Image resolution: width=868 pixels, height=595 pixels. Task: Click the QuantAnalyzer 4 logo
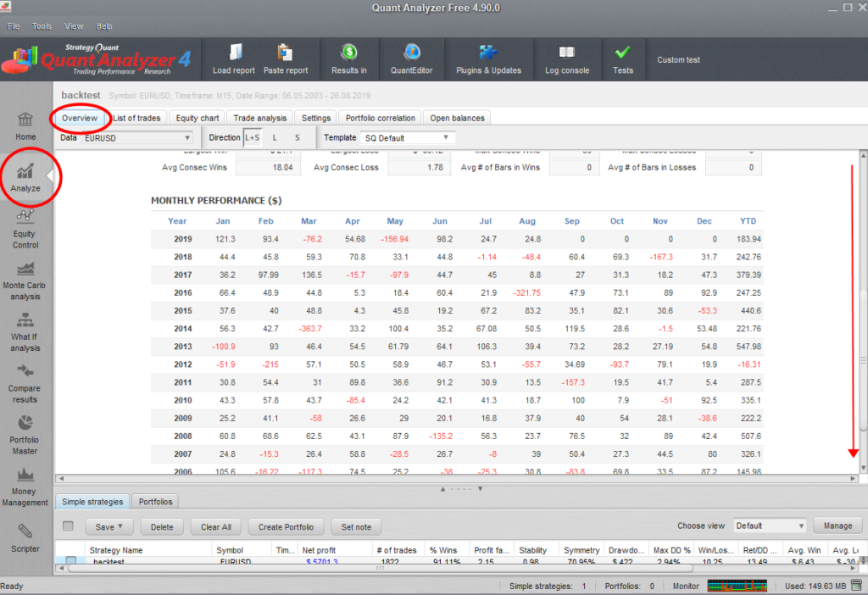[97, 59]
